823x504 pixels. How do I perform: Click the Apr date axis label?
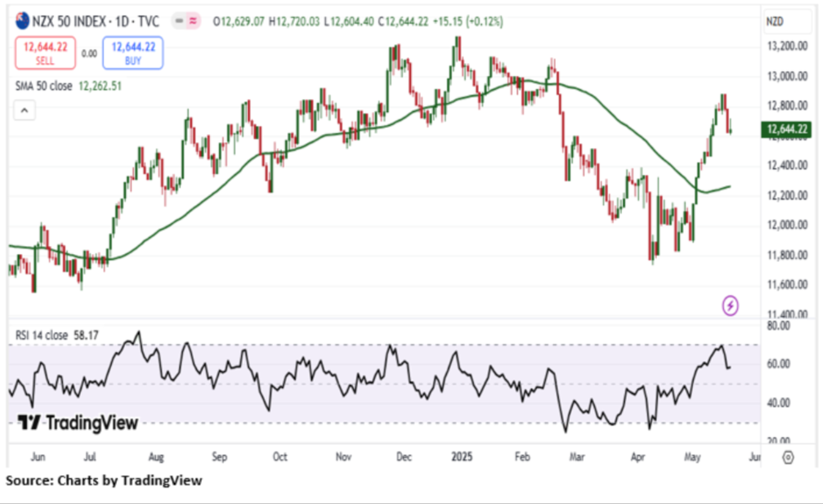click(x=637, y=457)
